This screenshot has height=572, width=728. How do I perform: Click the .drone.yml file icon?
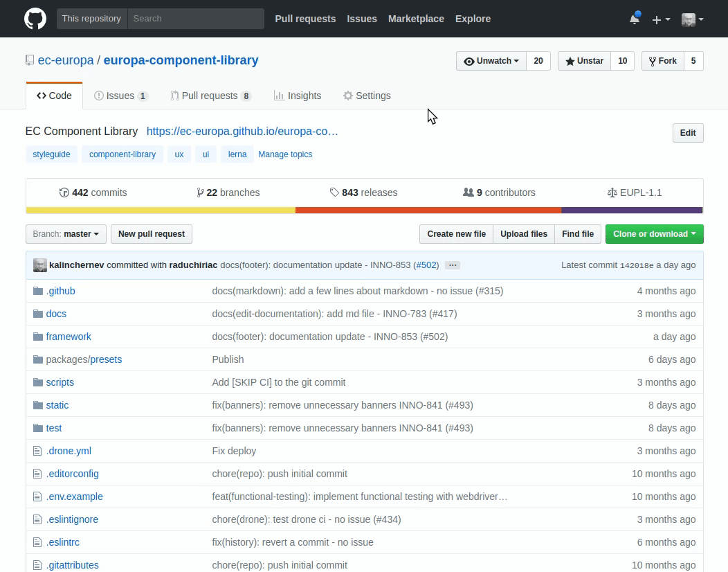click(x=38, y=451)
